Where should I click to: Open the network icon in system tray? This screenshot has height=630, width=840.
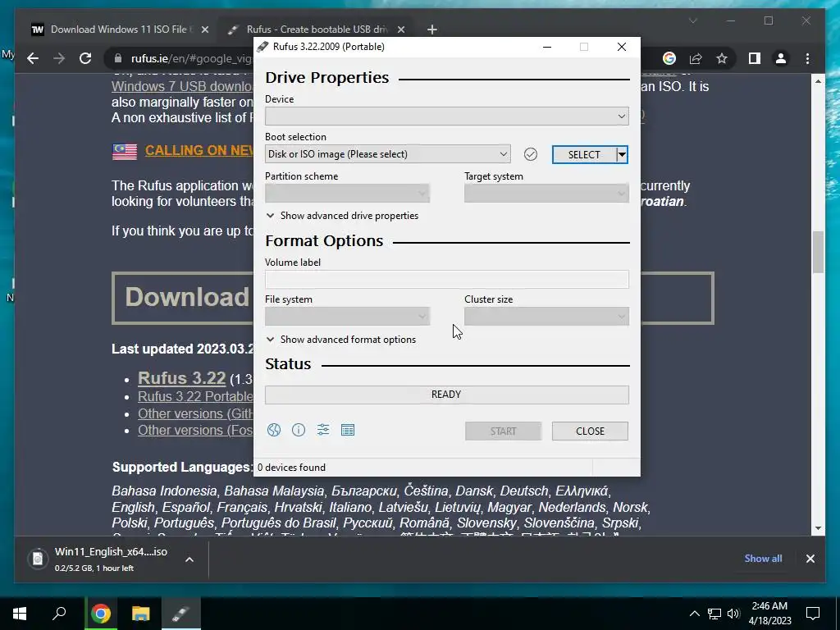click(714, 614)
